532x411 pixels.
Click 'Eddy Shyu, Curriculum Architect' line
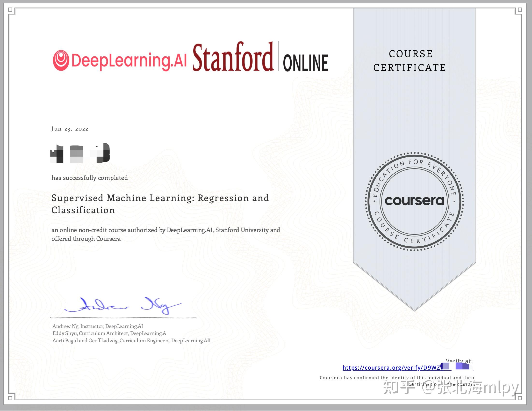(x=109, y=333)
